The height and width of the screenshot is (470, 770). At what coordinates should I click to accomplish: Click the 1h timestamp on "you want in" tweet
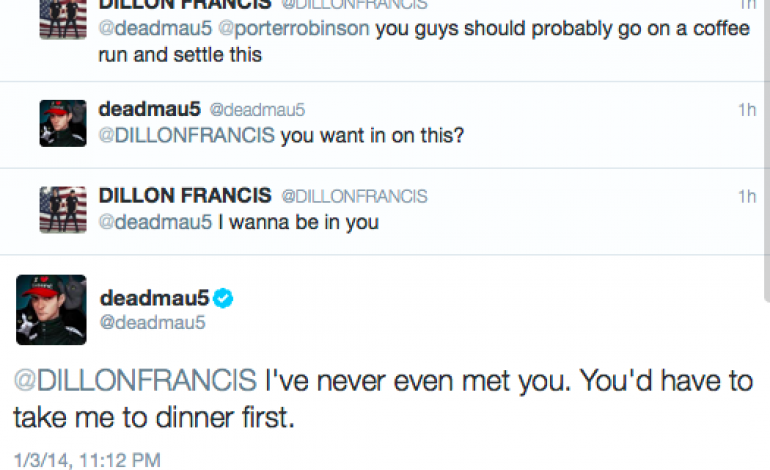click(746, 110)
